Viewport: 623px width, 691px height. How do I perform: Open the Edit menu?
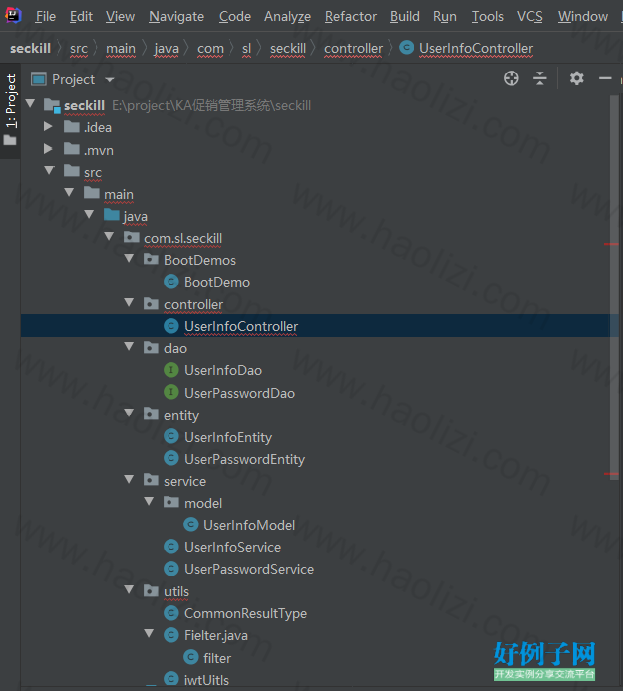[81, 16]
